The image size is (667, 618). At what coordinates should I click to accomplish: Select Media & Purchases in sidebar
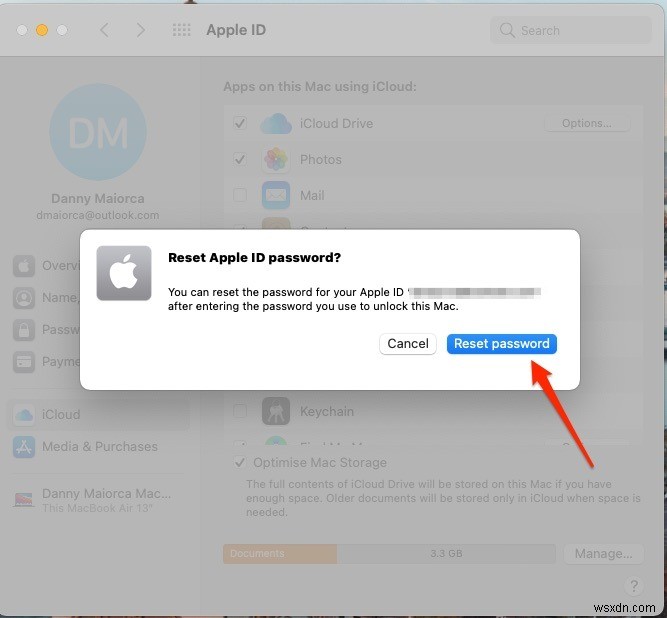(98, 447)
